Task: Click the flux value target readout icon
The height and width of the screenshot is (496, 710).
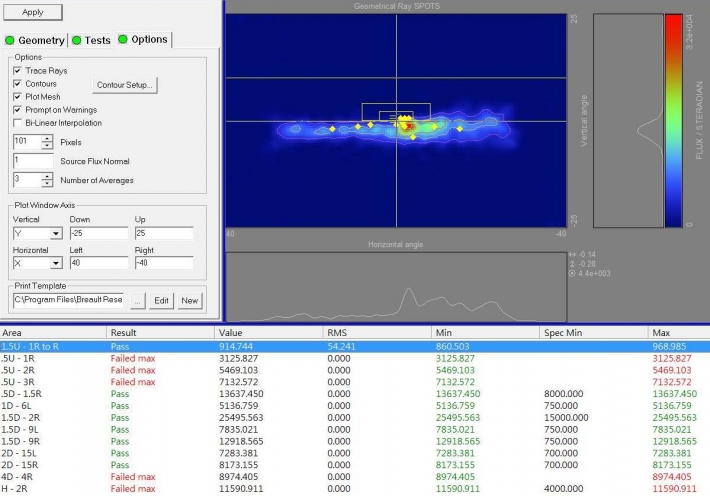Action: coord(572,273)
